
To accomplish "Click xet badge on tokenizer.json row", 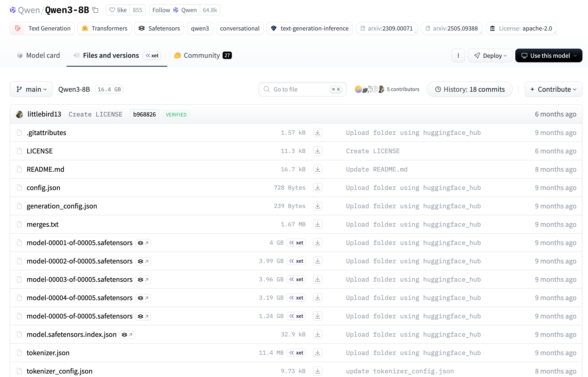I will coord(296,353).
